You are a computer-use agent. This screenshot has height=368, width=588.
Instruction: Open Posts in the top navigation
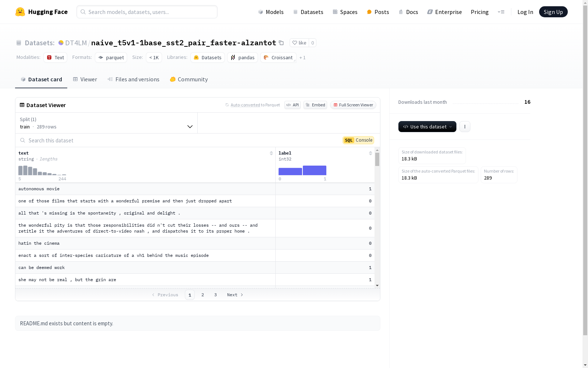point(378,12)
